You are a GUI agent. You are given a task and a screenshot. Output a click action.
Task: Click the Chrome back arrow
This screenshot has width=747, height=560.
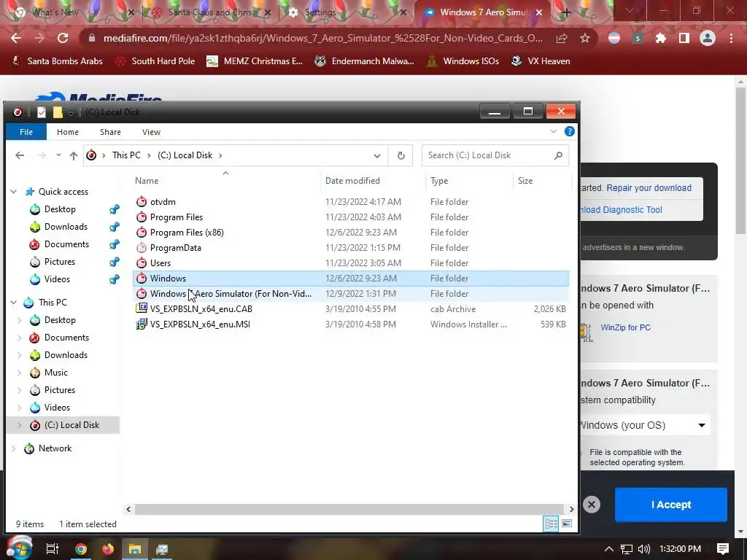click(16, 38)
